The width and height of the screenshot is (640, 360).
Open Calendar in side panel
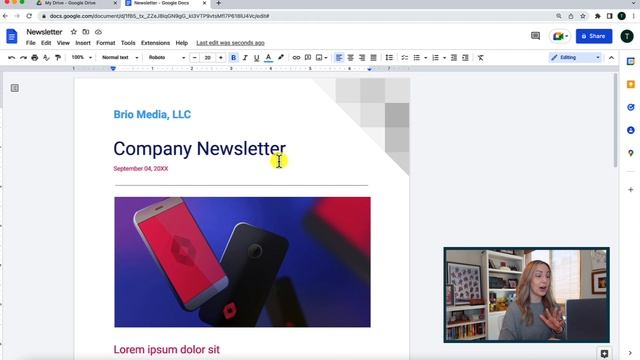point(631,61)
